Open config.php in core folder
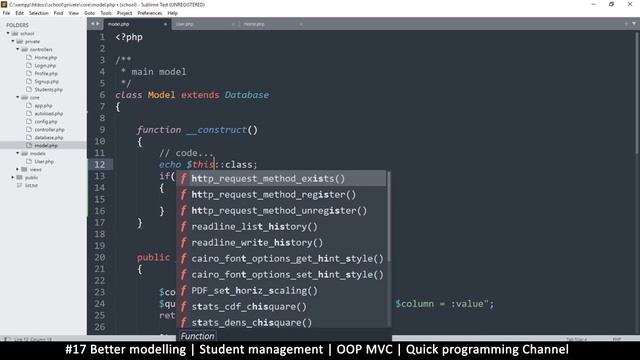 [x=46, y=122]
